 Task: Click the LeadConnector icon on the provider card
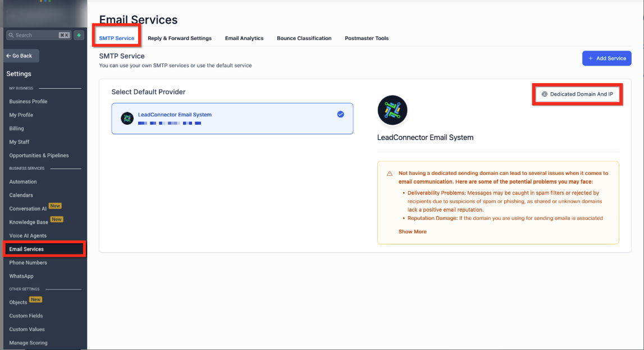click(x=127, y=118)
